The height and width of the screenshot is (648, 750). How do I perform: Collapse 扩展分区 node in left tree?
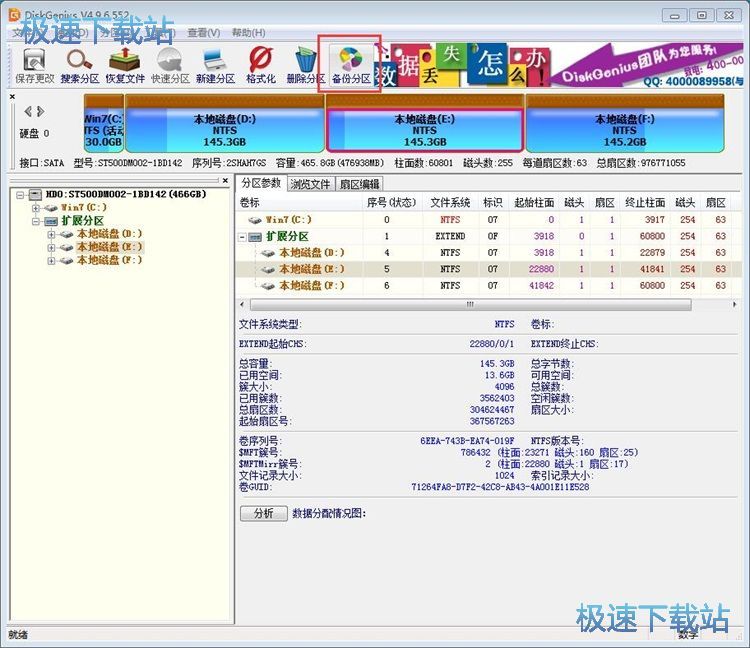pyautogui.click(x=36, y=221)
